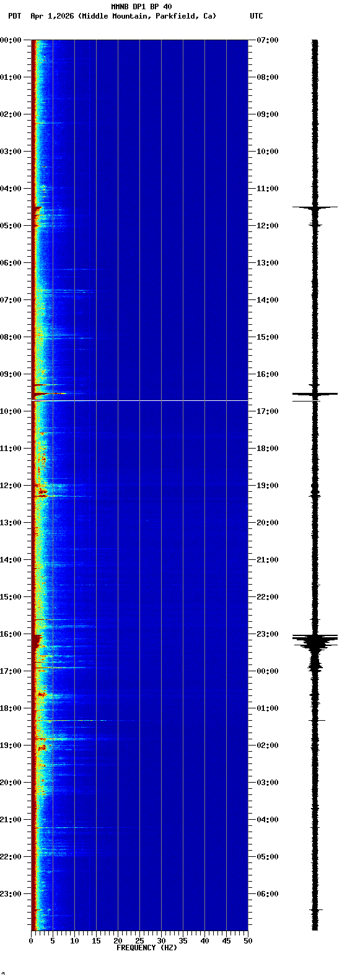The height and width of the screenshot is (980, 342).
Task: Click the seismogram spike near 11:30 UTC
Action: pos(315,207)
